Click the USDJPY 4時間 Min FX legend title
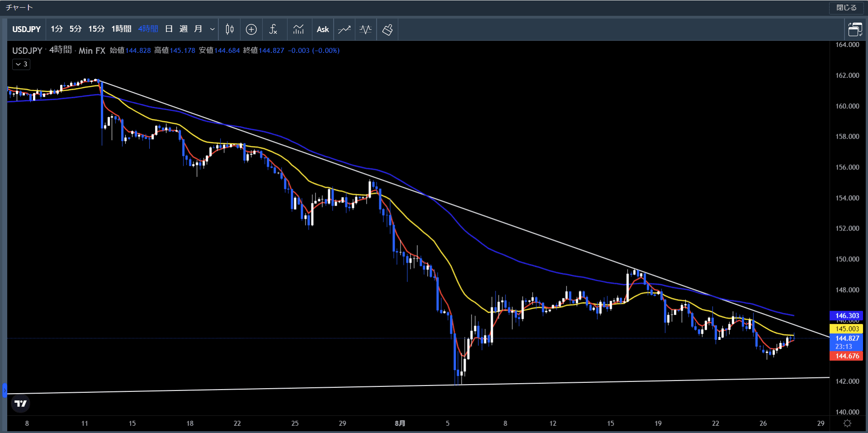Screen dimensions: 868x433 (x=59, y=51)
